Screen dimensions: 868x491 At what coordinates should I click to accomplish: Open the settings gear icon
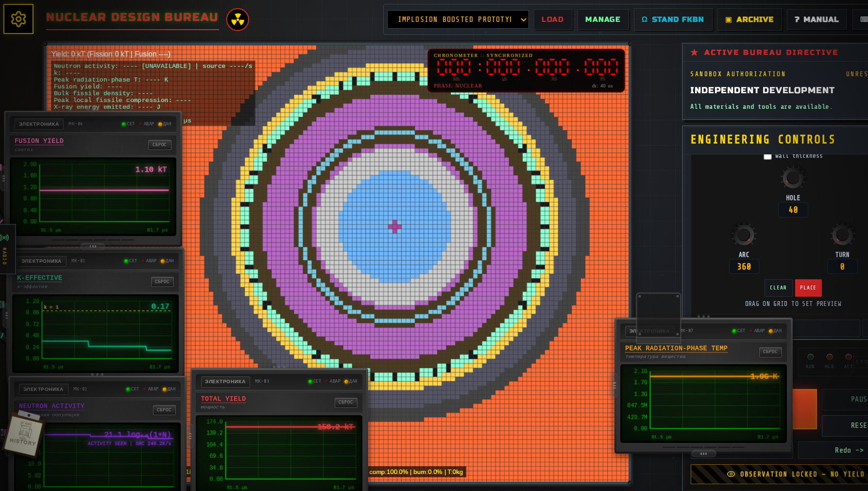[18, 19]
